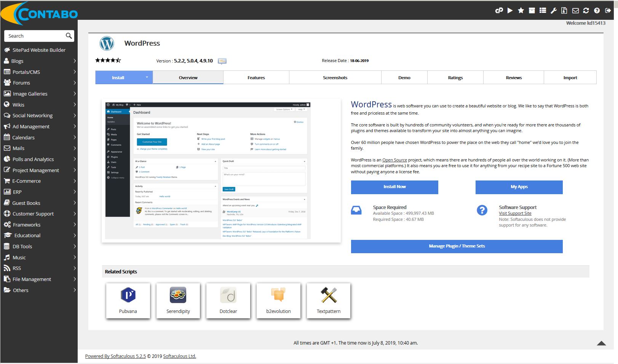Open the installations box icon
Screen dimensions: 618x364
(532, 11)
